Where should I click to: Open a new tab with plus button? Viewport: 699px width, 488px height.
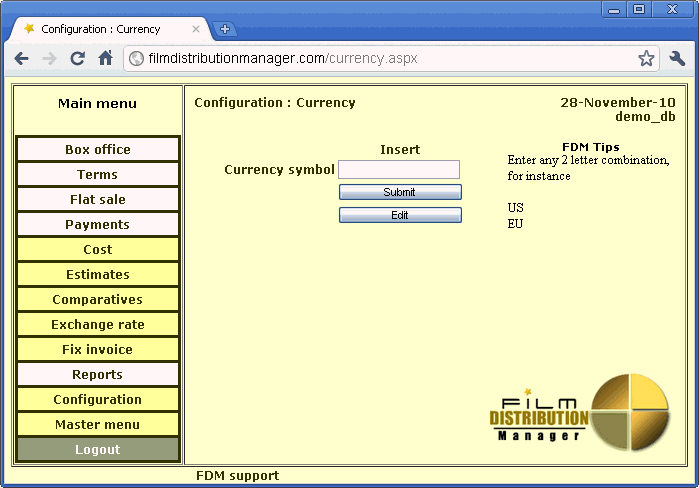click(225, 29)
